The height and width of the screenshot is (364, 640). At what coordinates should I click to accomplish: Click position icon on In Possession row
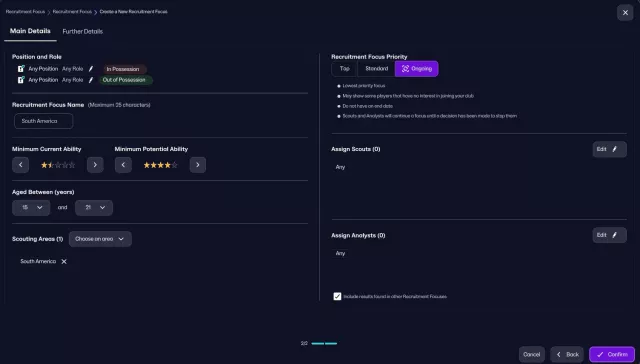21,69
